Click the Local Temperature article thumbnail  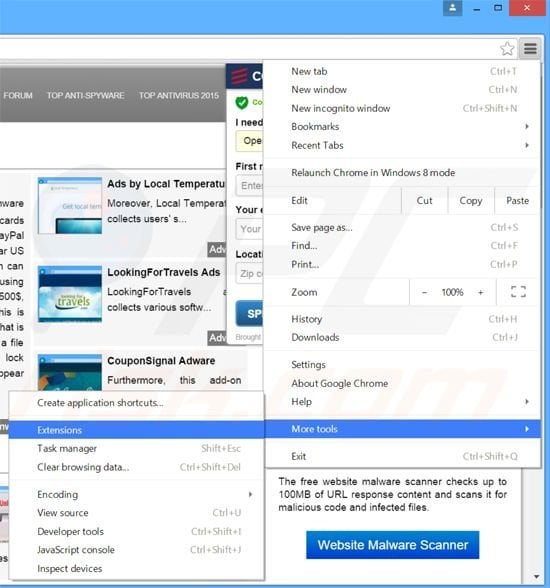tap(70, 206)
